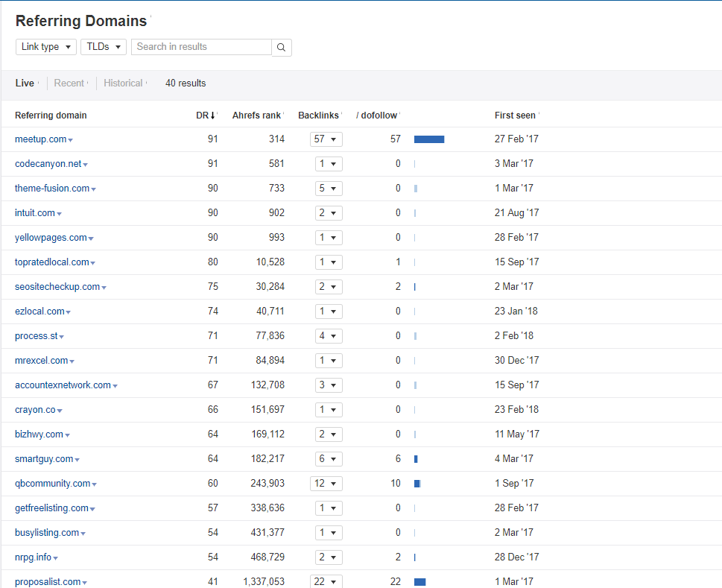Expand the caret next to proposalist.com
The height and width of the screenshot is (588, 722).
pyautogui.click(x=83, y=581)
